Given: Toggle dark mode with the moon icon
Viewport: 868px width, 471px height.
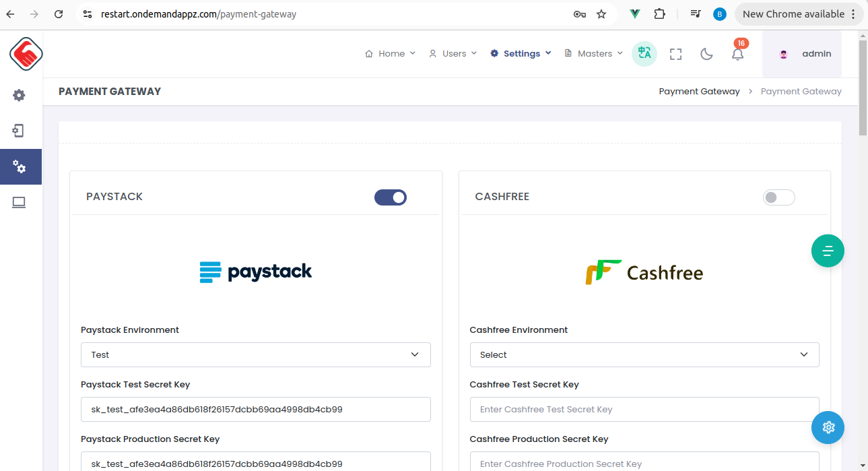Looking at the screenshot, I should pyautogui.click(x=706, y=53).
